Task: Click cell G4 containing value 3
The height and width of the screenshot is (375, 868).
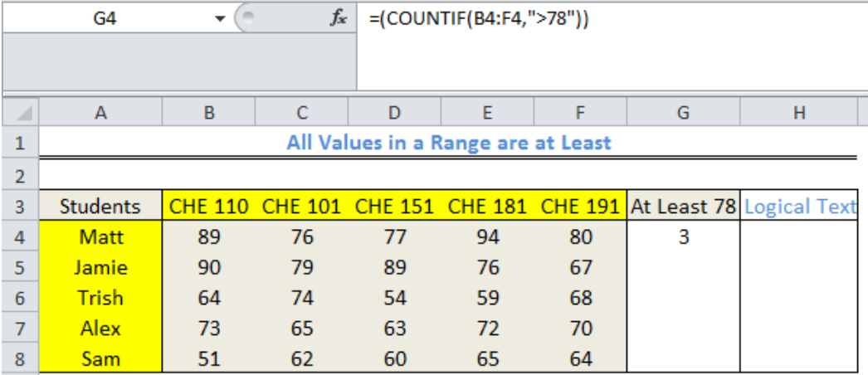Action: (x=683, y=237)
